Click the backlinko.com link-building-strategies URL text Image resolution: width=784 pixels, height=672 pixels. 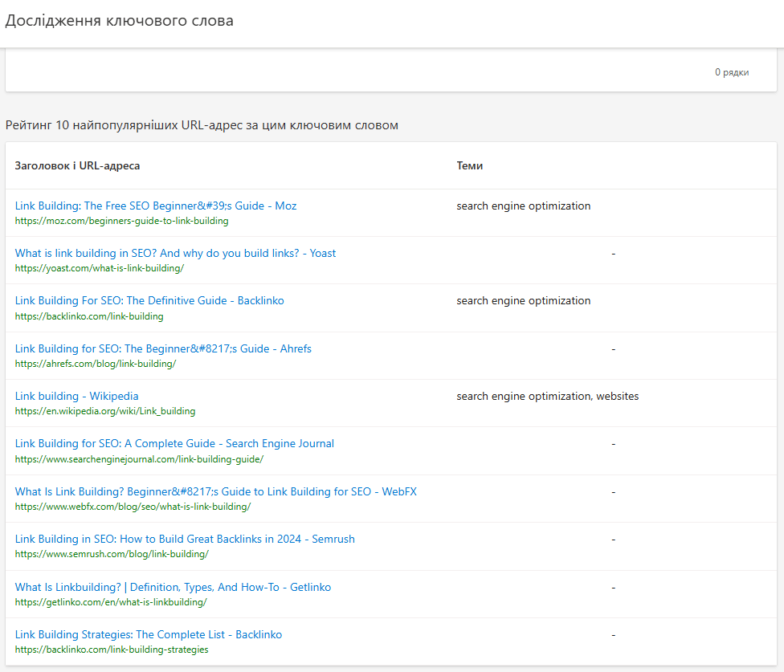pos(112,650)
